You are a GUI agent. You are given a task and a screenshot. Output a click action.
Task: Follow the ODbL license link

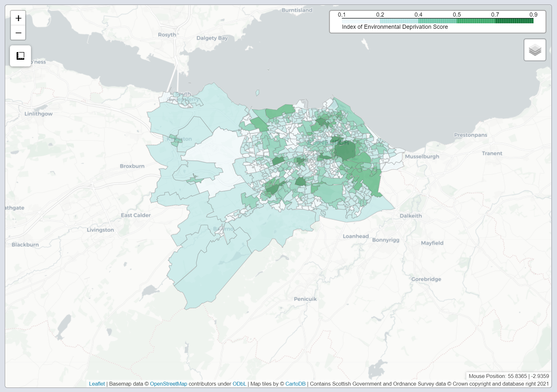239,384
